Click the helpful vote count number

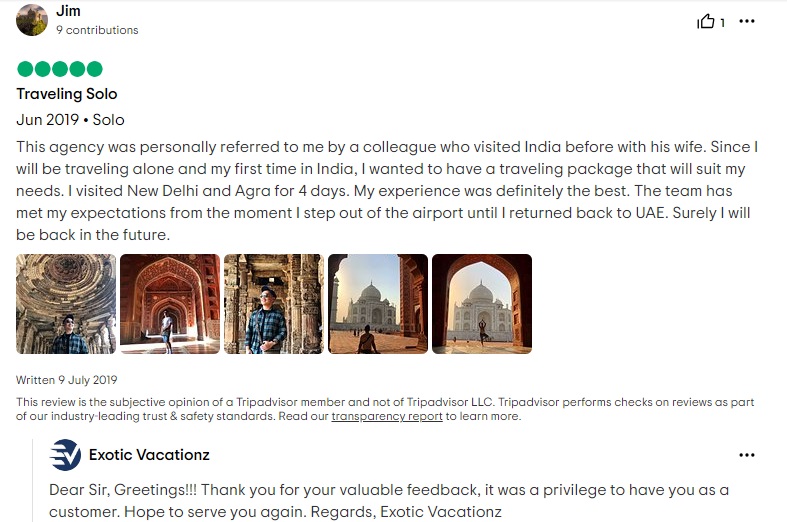point(722,22)
